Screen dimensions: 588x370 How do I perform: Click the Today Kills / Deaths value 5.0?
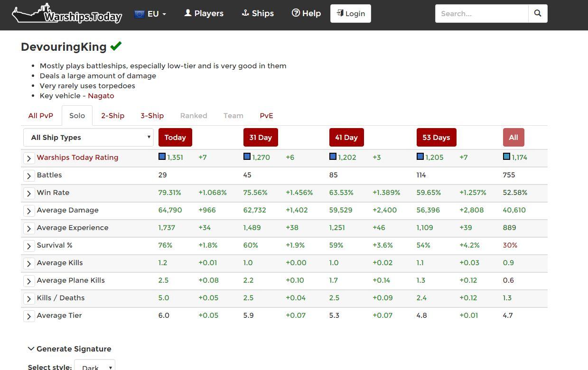pyautogui.click(x=164, y=297)
